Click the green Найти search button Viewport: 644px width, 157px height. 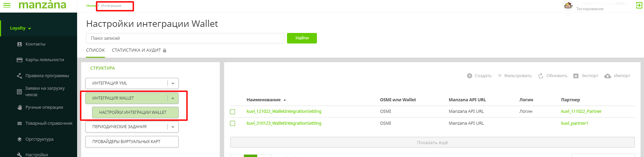(x=302, y=38)
